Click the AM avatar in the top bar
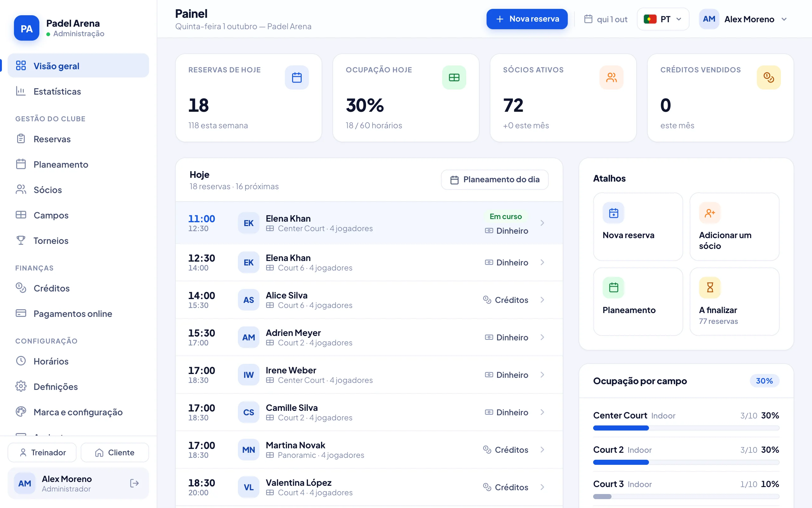Screen dimensions: 812x508 coord(709,19)
